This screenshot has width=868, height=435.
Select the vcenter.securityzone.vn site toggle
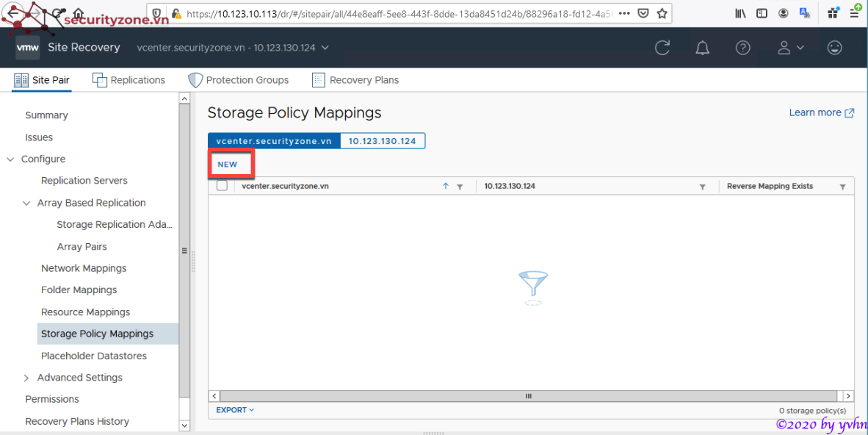point(274,141)
